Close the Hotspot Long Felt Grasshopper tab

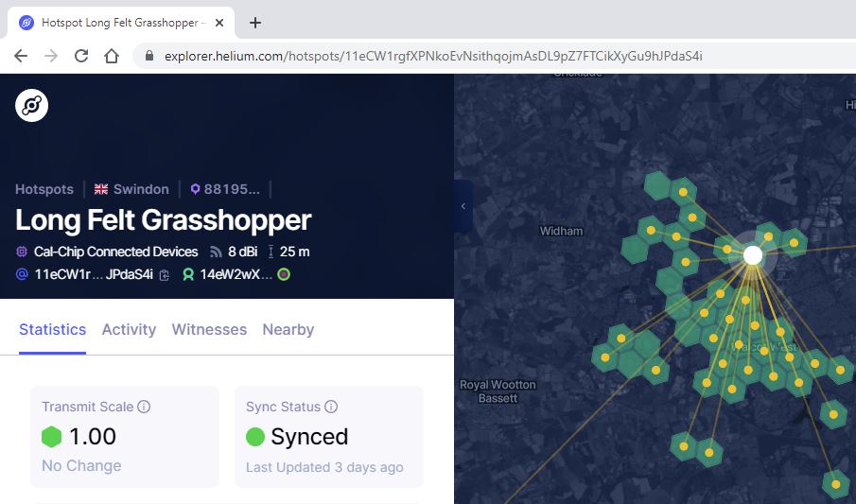pos(218,23)
